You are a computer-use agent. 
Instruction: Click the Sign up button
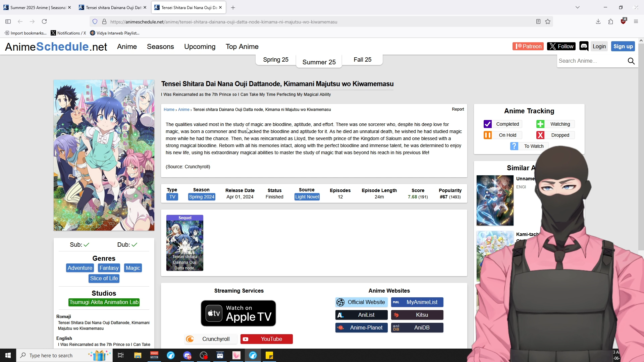pyautogui.click(x=623, y=46)
